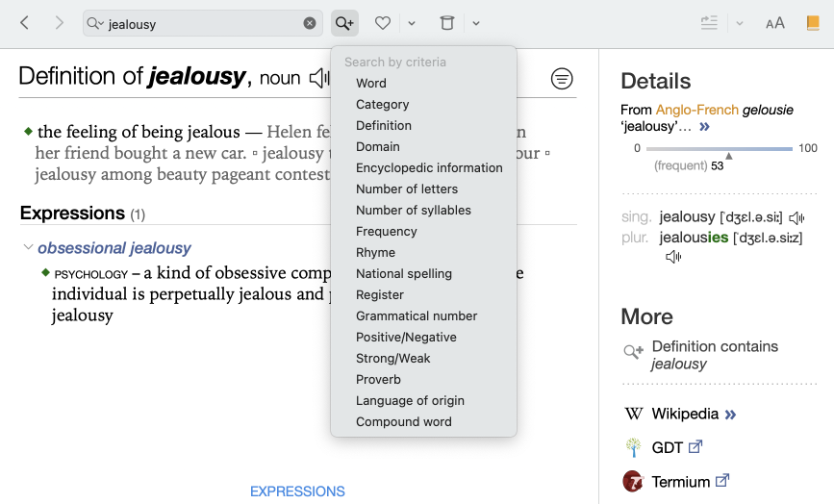Open the history dropdown chevron
This screenshot has height=504, width=834.
pos(476,23)
